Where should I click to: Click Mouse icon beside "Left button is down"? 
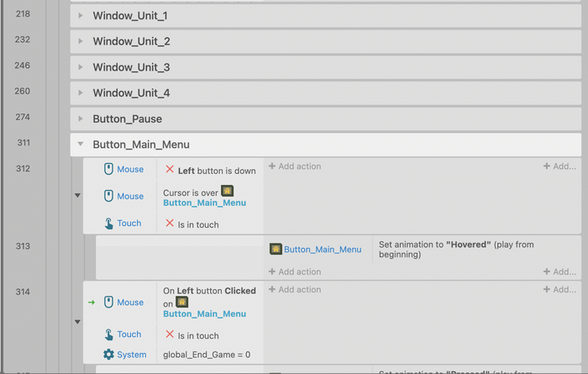108,169
